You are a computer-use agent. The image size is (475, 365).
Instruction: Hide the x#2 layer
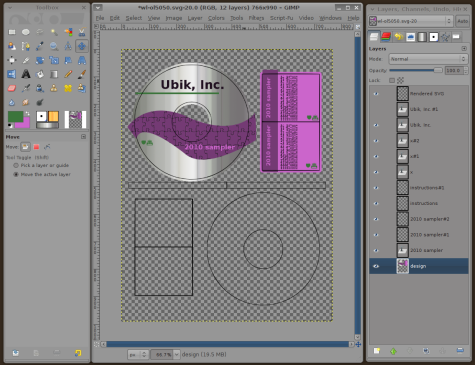(376, 141)
